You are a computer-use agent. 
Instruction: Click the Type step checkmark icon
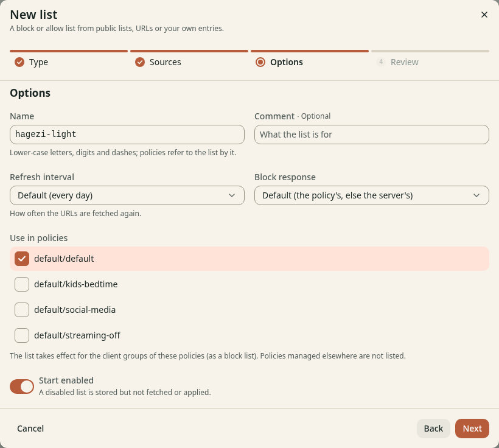coord(19,62)
